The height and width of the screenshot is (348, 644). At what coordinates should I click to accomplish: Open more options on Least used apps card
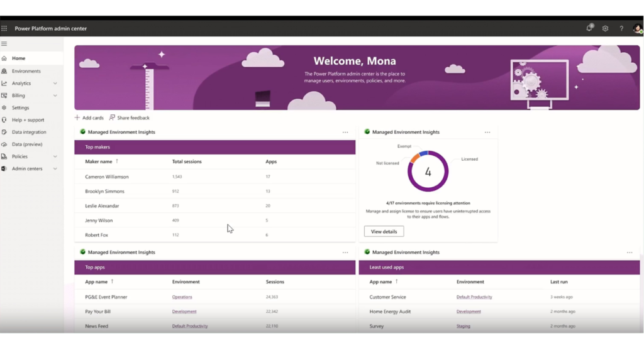point(629,253)
